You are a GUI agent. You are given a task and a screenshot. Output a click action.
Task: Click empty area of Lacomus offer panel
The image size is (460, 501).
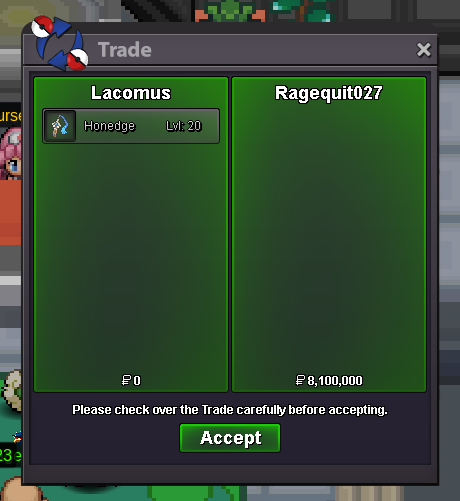pos(131,257)
